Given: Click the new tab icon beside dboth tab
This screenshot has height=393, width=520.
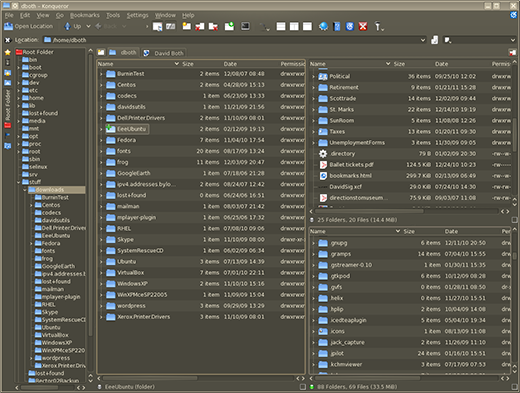Looking at the screenshot, I should click(101, 53).
